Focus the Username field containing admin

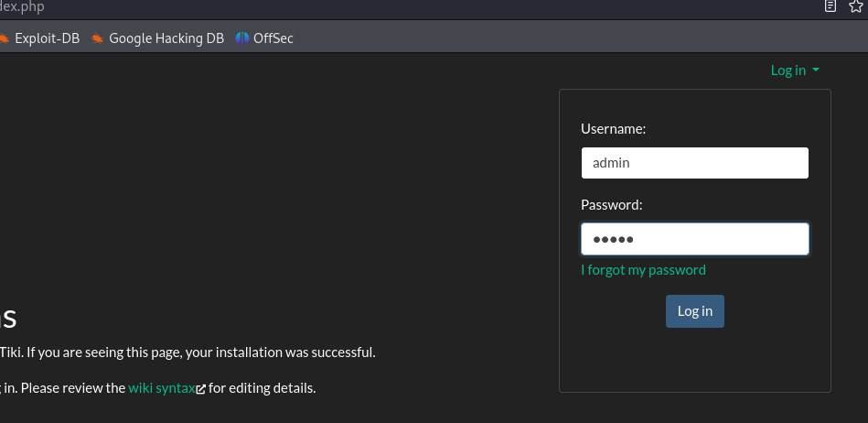(694, 163)
